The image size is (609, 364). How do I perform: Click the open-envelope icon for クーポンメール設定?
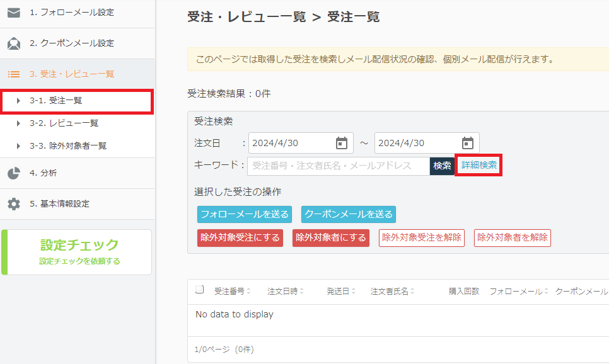14,43
